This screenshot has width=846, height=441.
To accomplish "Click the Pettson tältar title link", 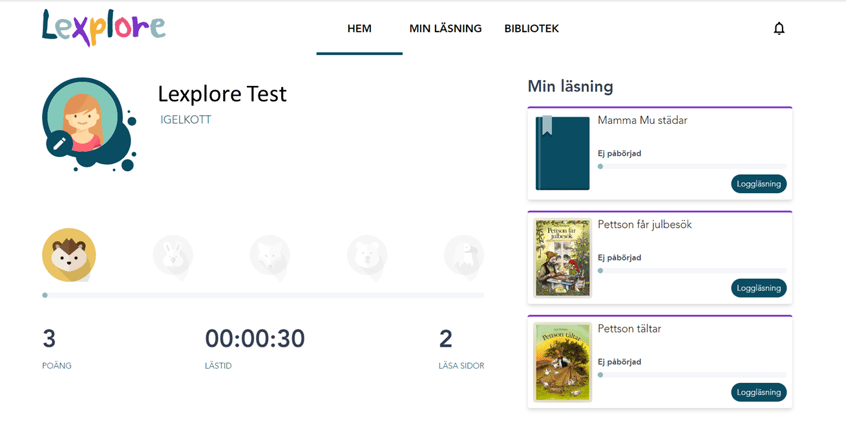I will [x=629, y=329].
